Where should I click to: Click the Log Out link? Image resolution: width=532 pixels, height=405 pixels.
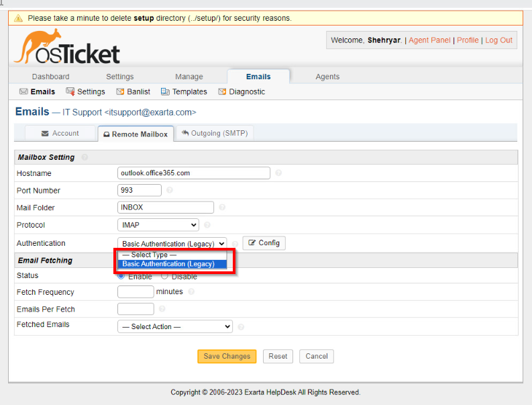tap(498, 40)
